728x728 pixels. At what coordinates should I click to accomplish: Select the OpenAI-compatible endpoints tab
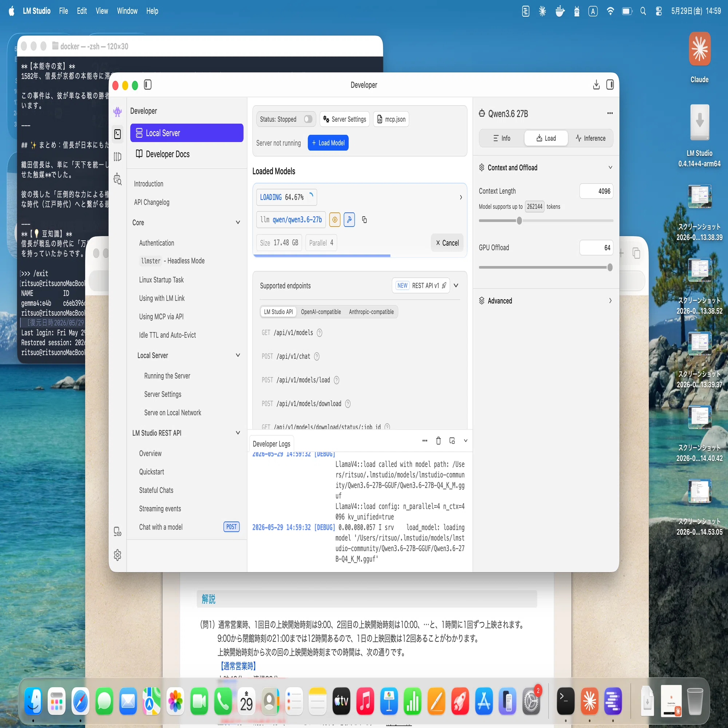[x=321, y=312]
